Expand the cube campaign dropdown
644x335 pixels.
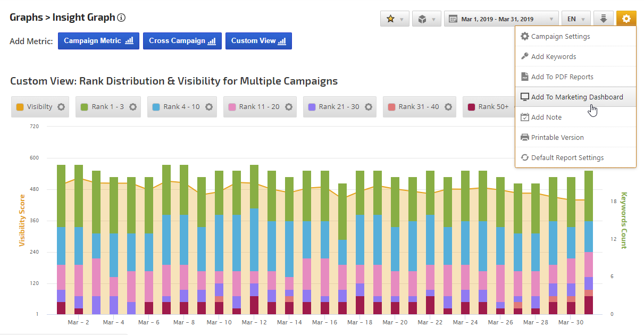tap(427, 19)
